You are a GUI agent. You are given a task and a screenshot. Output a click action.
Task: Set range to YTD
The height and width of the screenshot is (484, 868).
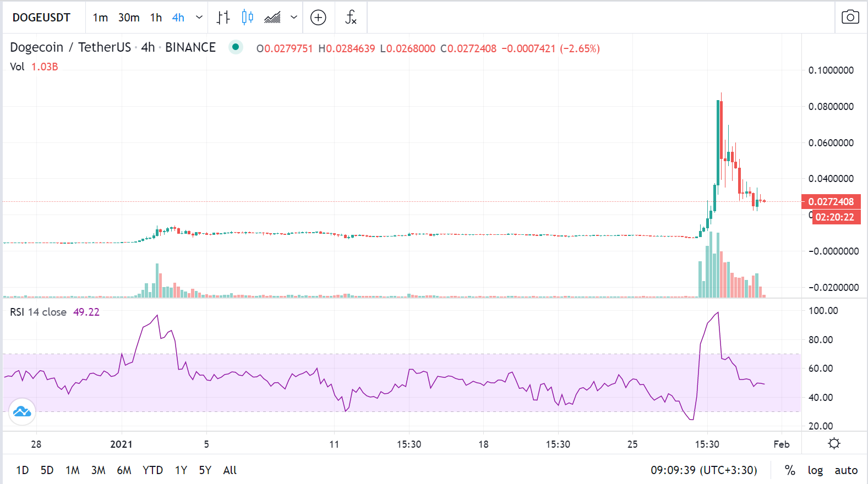153,470
